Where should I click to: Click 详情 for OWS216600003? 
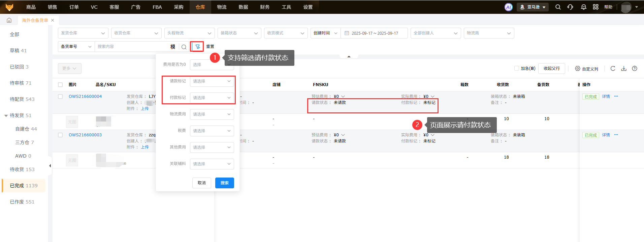pyautogui.click(x=606, y=135)
